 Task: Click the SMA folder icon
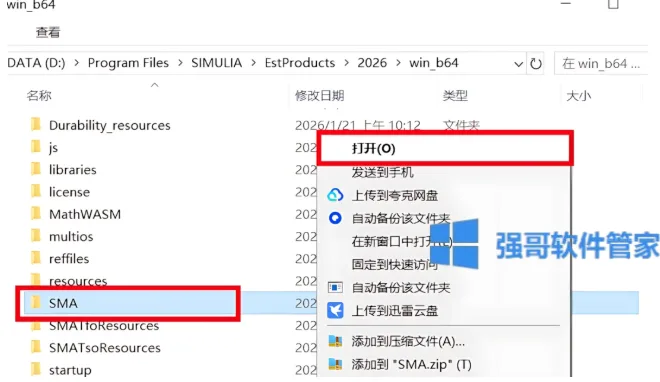tap(36, 302)
